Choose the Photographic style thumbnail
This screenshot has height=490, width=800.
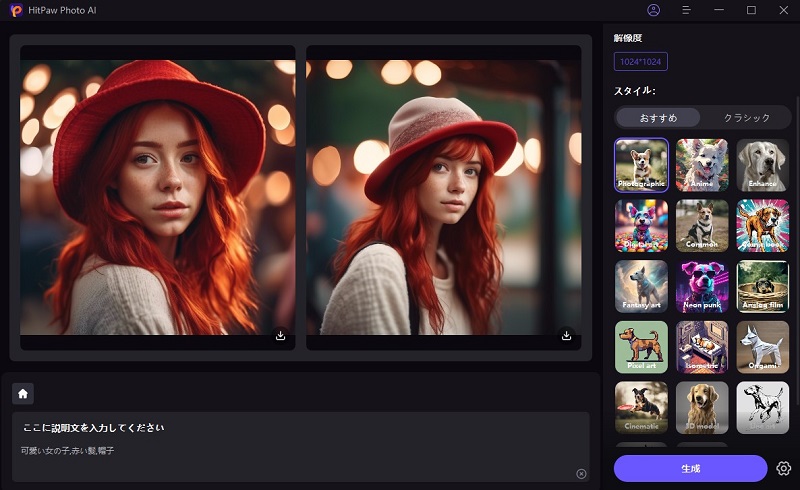tap(641, 164)
